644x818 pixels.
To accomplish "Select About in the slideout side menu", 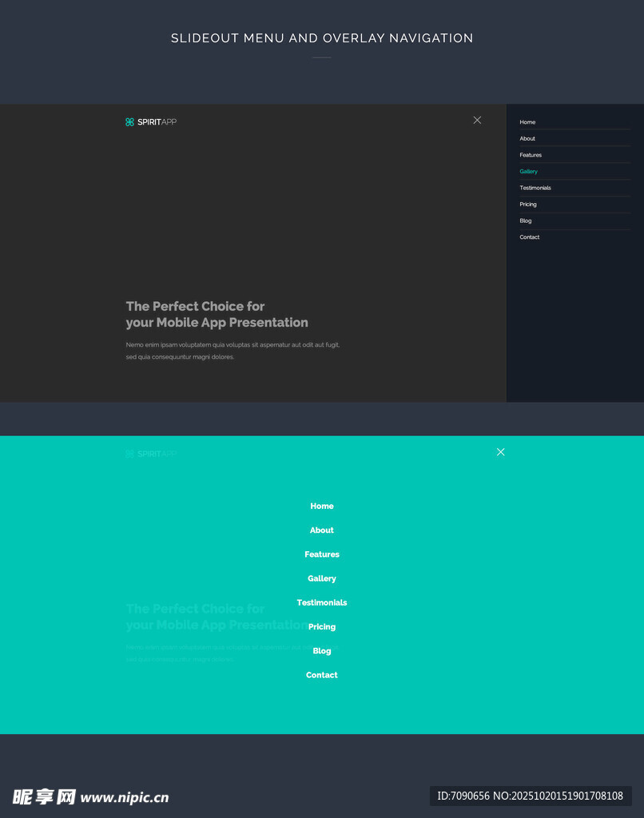I will (527, 139).
